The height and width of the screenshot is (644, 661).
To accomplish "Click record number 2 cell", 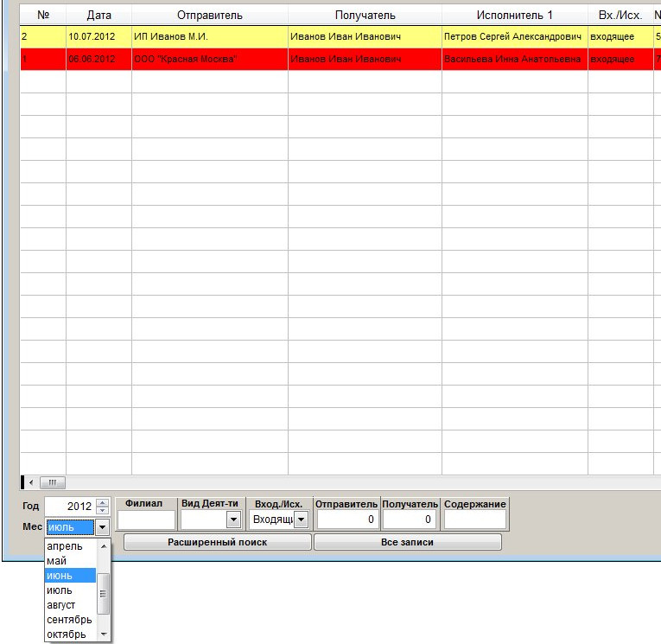I will tap(43, 36).
